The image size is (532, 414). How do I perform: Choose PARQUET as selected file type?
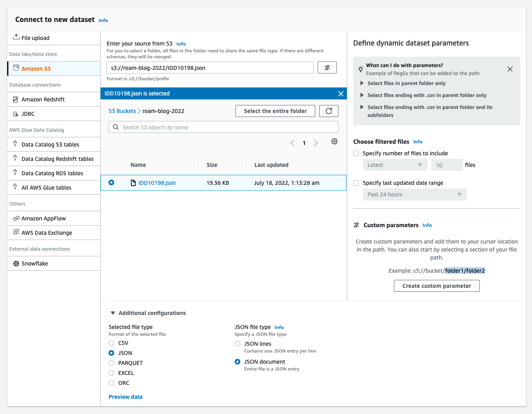[x=111, y=363]
